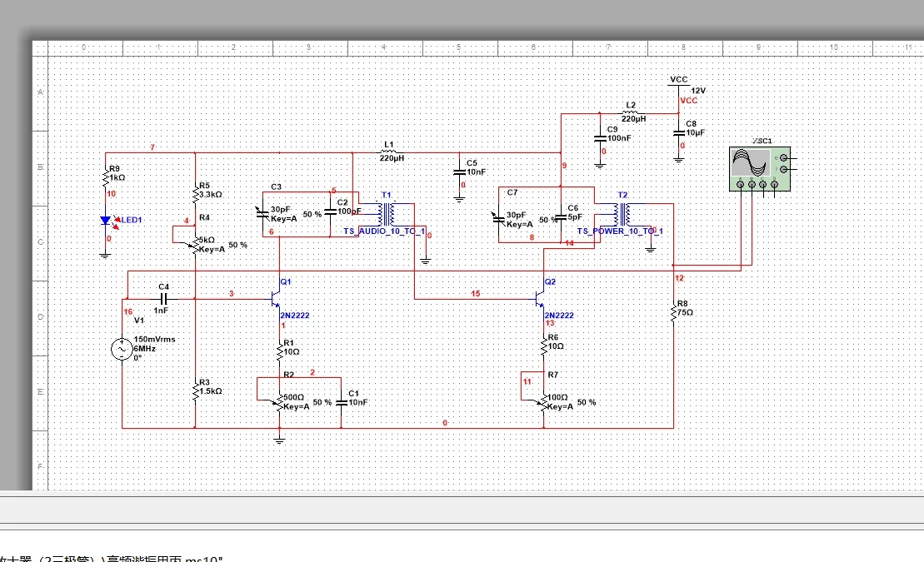Click the TS_POWER_10_TO_1 label
The width and height of the screenshot is (924, 562).
[620, 231]
